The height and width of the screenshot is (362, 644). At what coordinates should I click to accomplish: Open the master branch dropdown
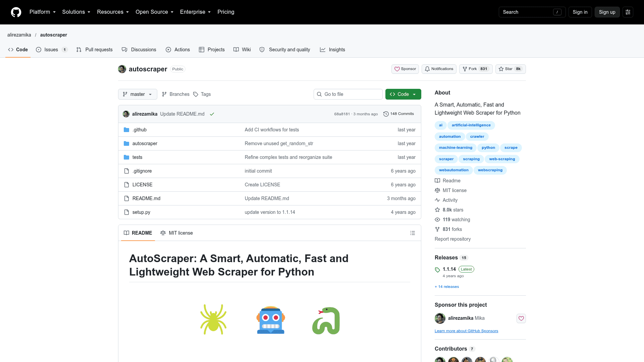(x=138, y=94)
